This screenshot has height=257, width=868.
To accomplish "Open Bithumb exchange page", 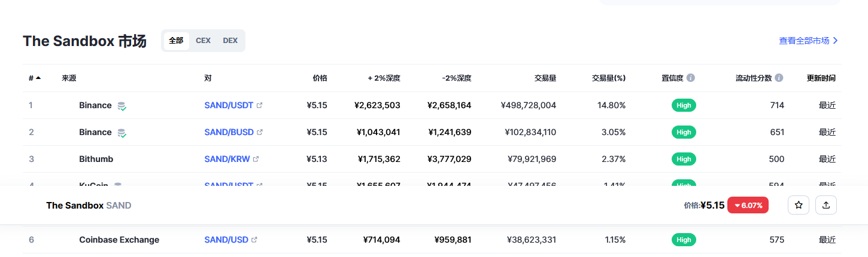I will 96,159.
